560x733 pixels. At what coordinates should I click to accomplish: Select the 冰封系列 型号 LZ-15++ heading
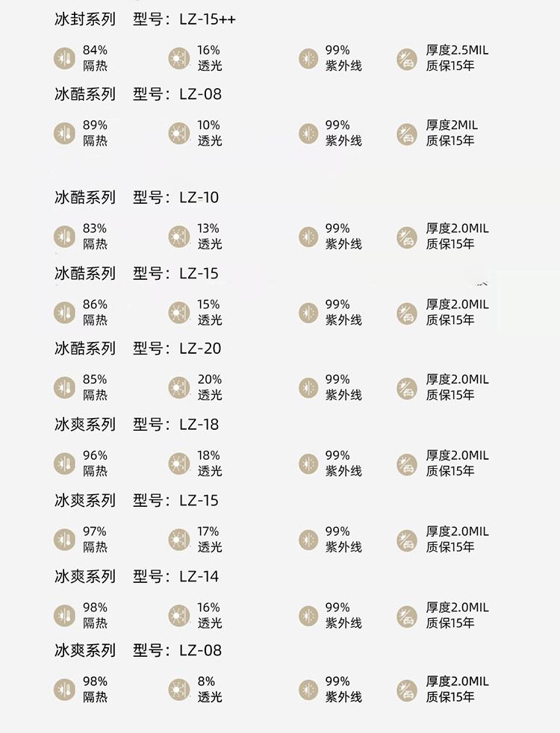point(146,19)
